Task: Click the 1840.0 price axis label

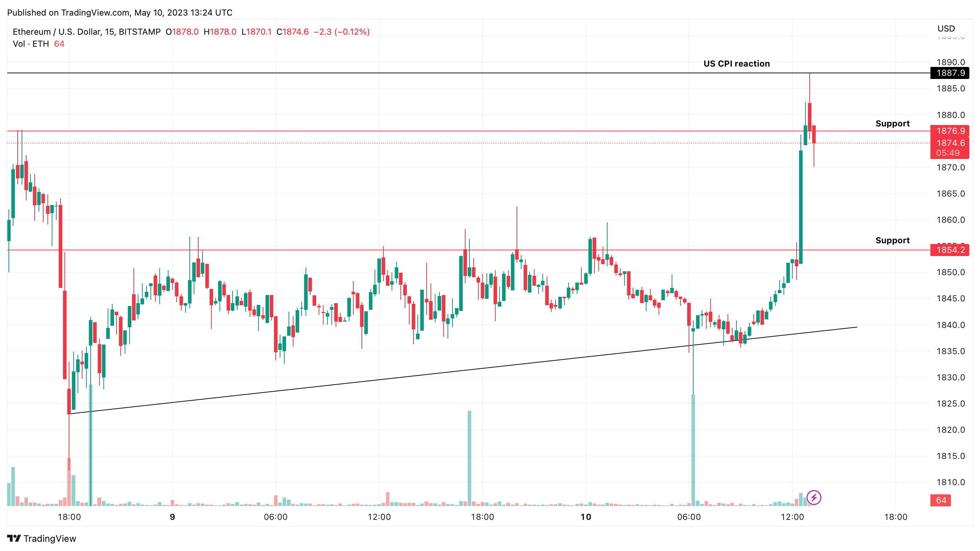Action: (x=950, y=325)
